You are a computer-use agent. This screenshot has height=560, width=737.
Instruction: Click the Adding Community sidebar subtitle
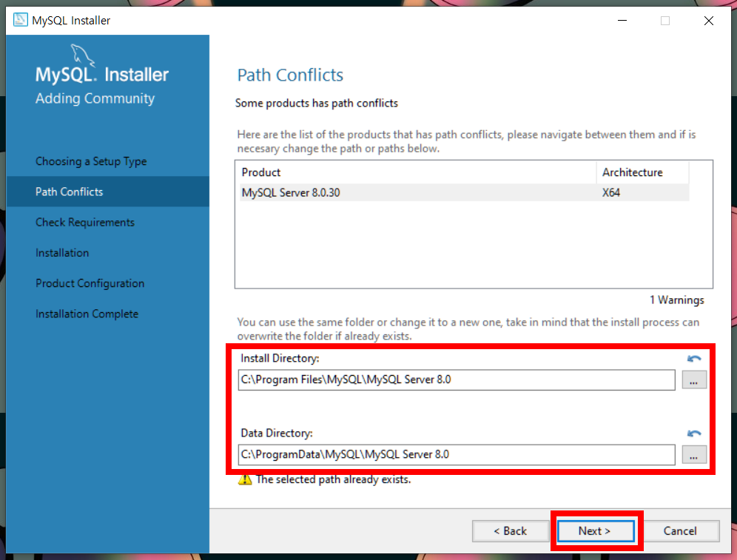point(95,98)
